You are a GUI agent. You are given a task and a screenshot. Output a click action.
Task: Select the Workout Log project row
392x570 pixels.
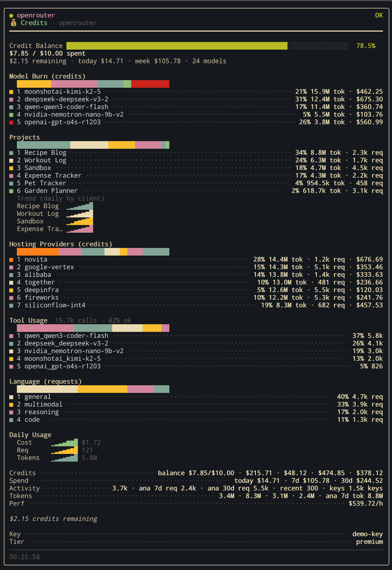[x=196, y=160]
